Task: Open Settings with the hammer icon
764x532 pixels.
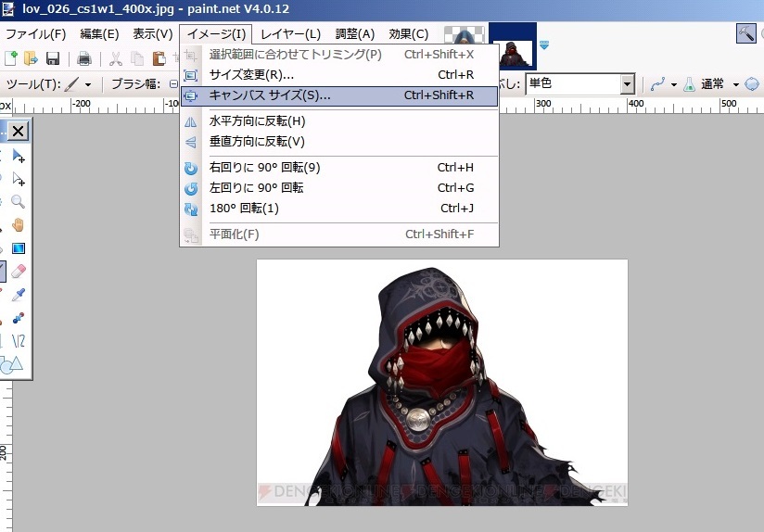Action: tap(746, 33)
